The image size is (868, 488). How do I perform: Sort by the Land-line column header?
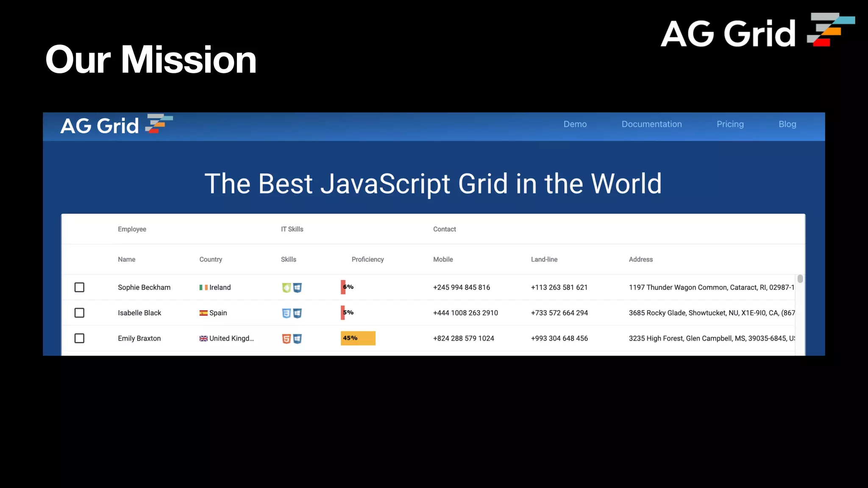click(544, 259)
